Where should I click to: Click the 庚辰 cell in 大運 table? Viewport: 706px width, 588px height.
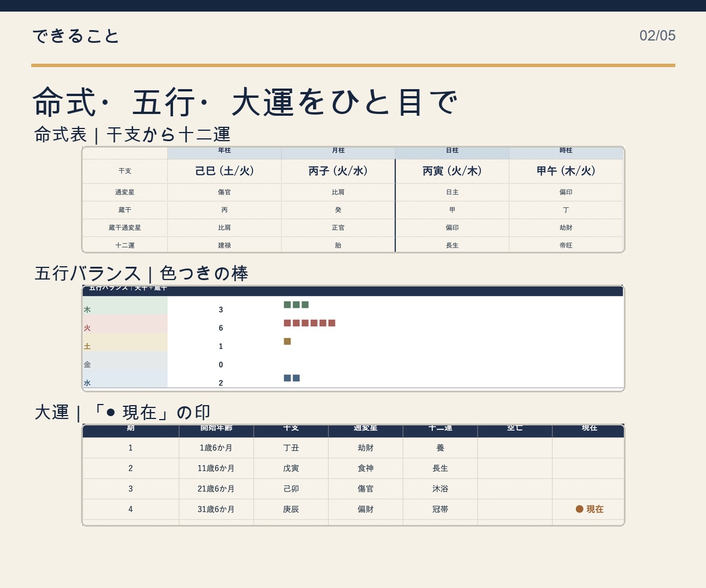(x=291, y=509)
